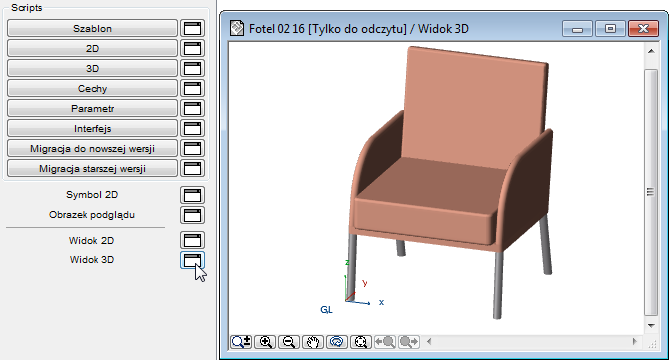The height and width of the screenshot is (360, 669).
Task: Click the vertical scrollbar up arrow
Action: pos(651,51)
